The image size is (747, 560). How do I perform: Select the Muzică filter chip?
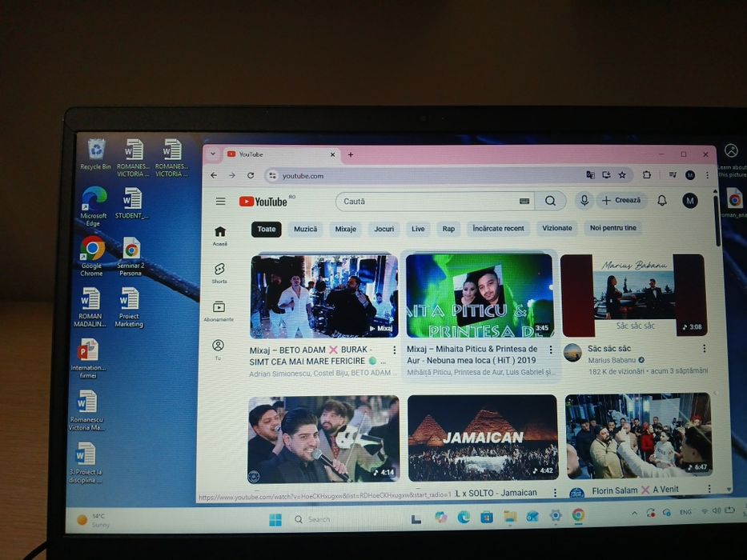(x=305, y=229)
